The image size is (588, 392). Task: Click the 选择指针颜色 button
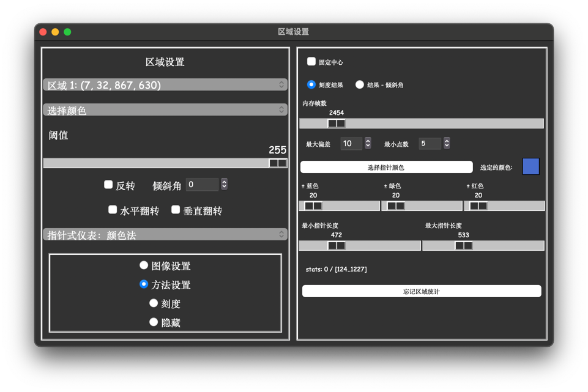click(x=386, y=167)
